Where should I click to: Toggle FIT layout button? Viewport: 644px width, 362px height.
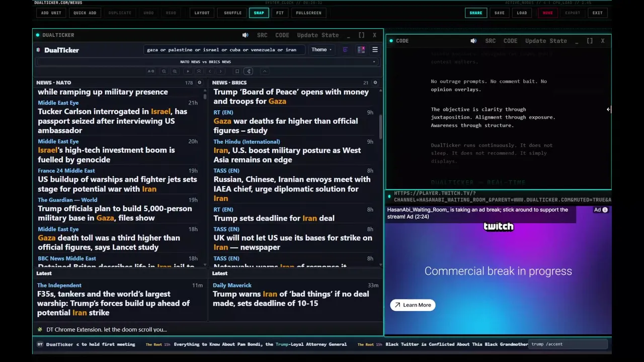click(x=280, y=13)
